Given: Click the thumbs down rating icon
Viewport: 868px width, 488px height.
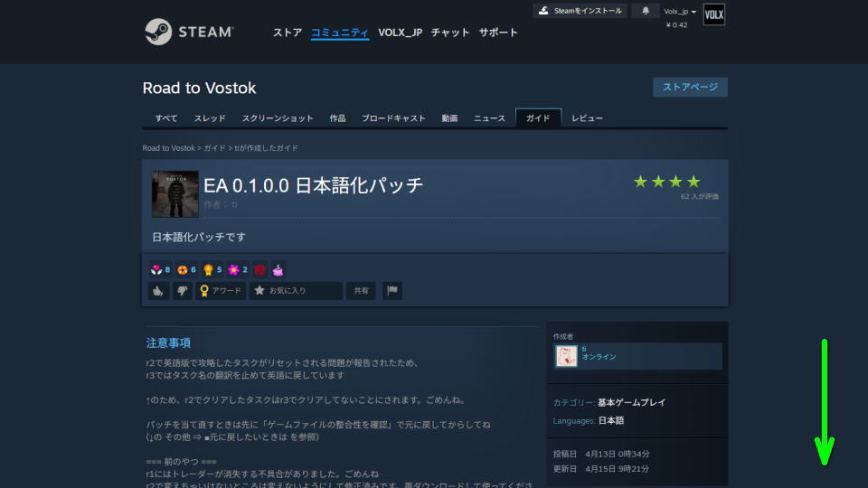Looking at the screenshot, I should (182, 291).
